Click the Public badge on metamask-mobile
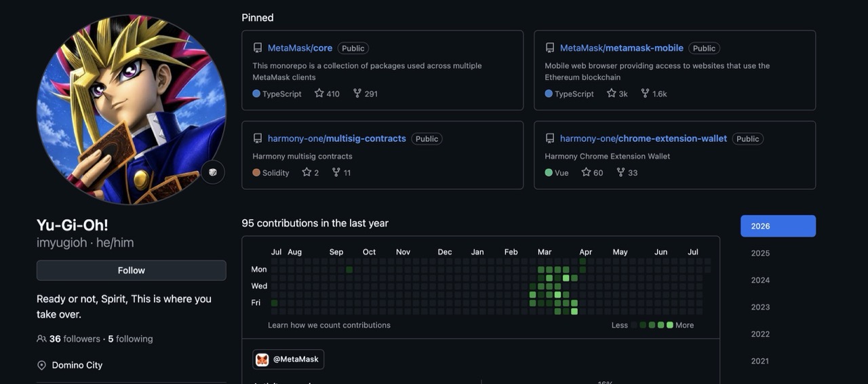The height and width of the screenshot is (384, 868). 704,48
